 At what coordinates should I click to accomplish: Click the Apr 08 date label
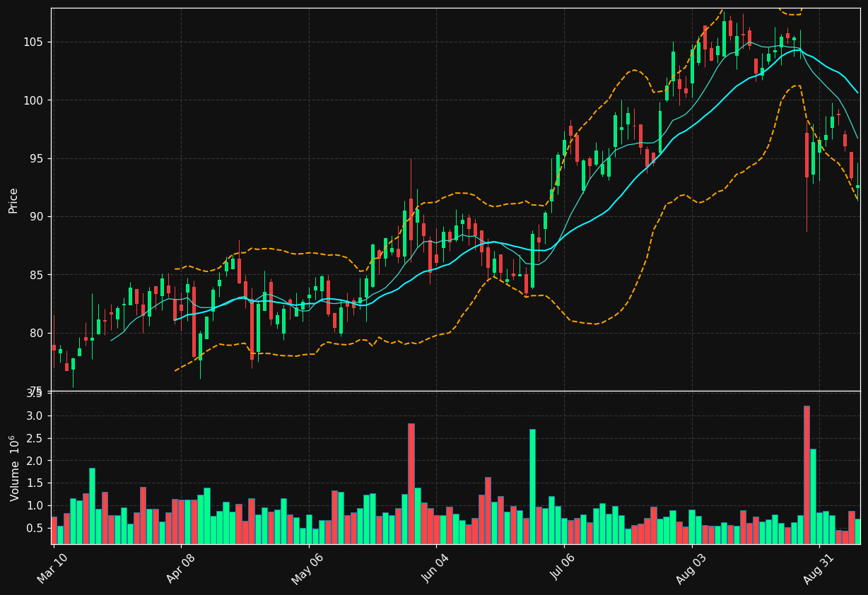(180, 567)
